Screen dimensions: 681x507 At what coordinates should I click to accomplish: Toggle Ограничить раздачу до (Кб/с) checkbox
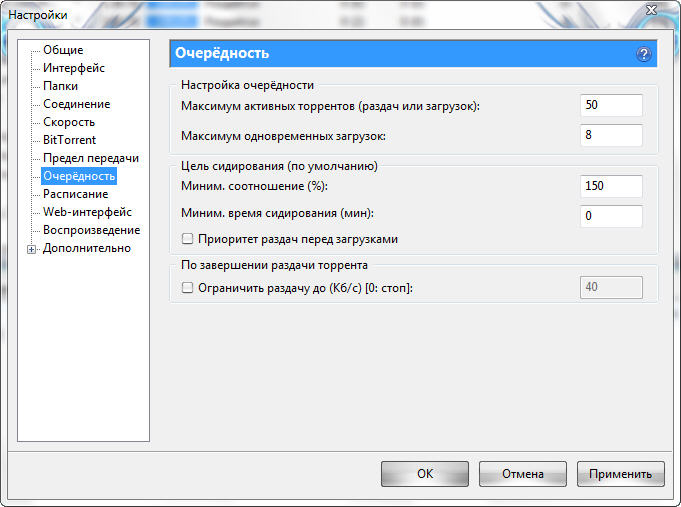coord(188,288)
